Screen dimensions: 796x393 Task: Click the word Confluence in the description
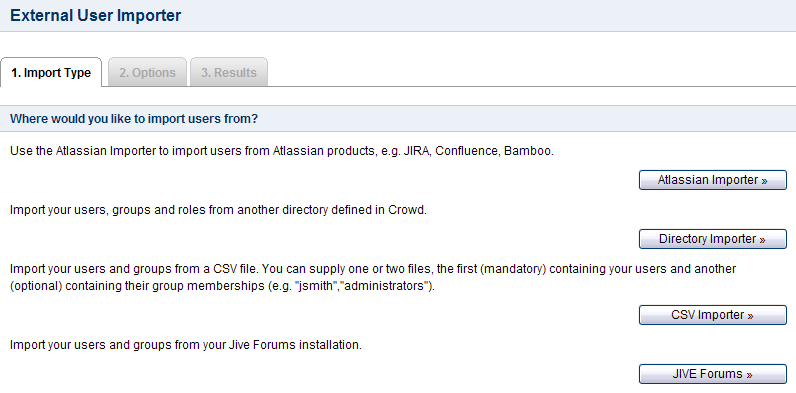pyautogui.click(x=467, y=151)
